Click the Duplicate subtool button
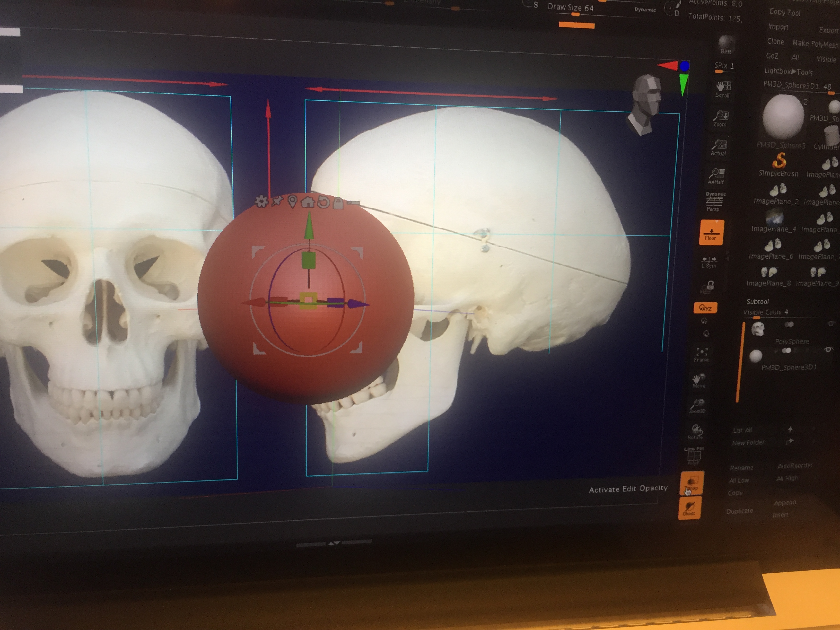 coord(739,511)
